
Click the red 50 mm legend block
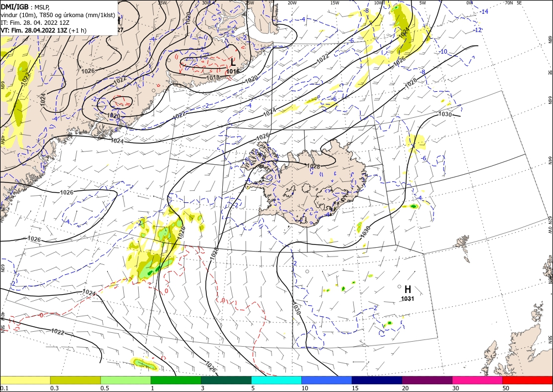[x=528, y=380]
